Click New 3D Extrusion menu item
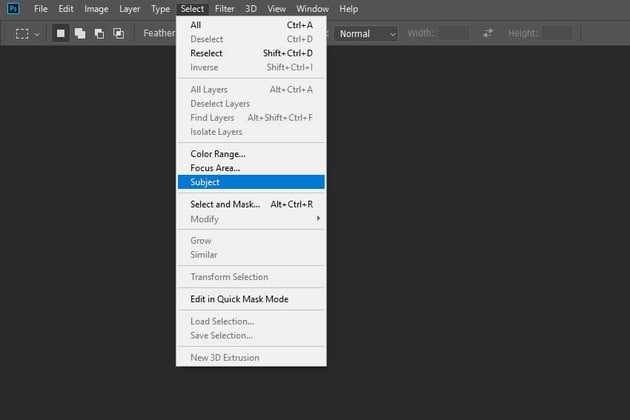 click(x=251, y=358)
